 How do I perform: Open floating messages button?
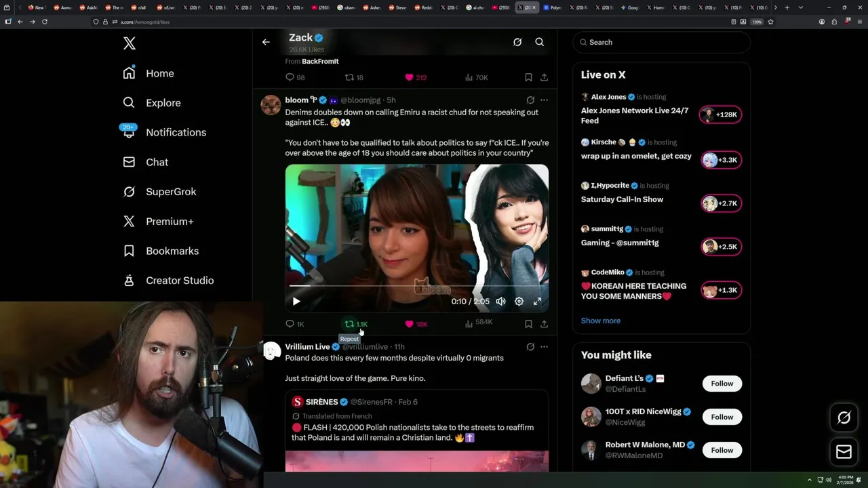[x=844, y=452]
